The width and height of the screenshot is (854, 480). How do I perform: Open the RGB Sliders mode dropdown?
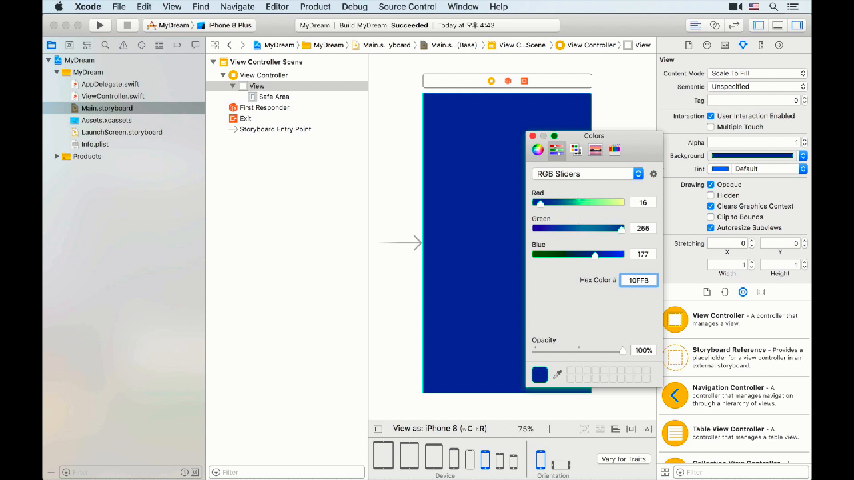[588, 174]
